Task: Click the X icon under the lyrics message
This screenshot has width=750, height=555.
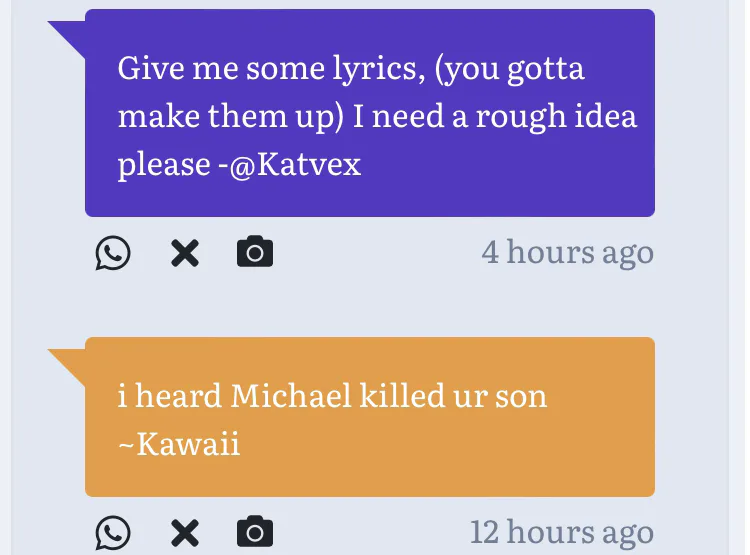Action: click(185, 253)
